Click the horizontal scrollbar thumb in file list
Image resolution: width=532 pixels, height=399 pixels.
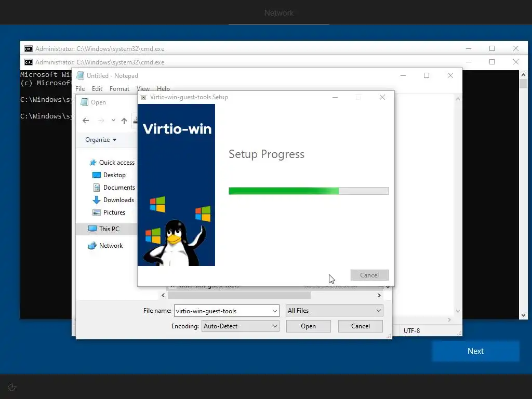[x=239, y=296]
